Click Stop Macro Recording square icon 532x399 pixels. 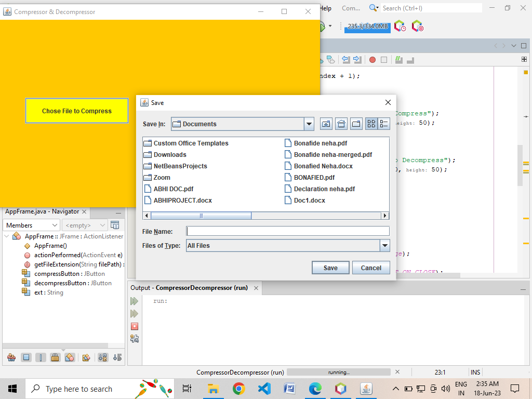[x=384, y=60]
